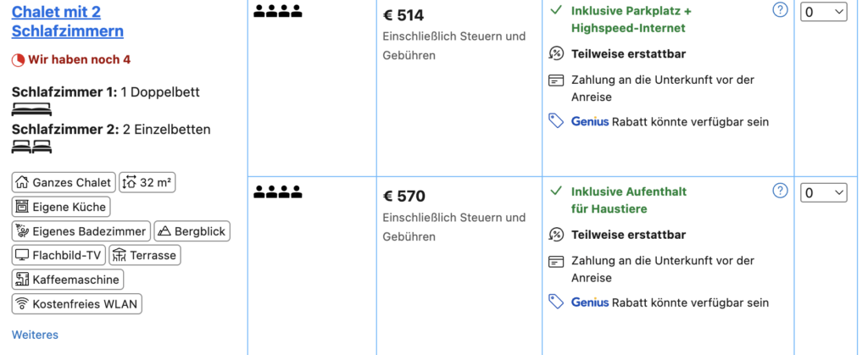The height and width of the screenshot is (355, 868).
Task: Open the quantity dropdown for the €570 offer
Action: [823, 193]
